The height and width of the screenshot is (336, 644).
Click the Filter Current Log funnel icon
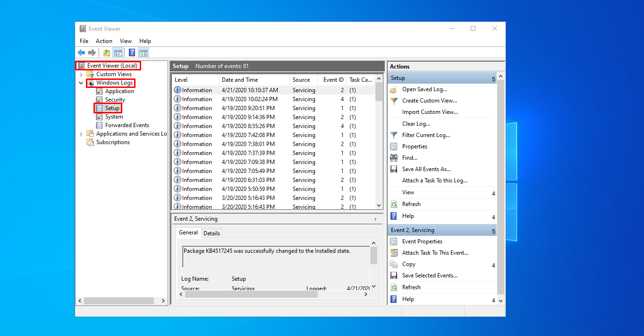(394, 135)
